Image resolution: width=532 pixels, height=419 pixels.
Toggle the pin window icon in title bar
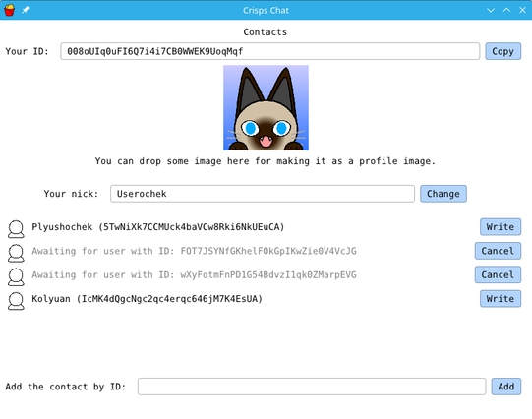click(x=26, y=10)
